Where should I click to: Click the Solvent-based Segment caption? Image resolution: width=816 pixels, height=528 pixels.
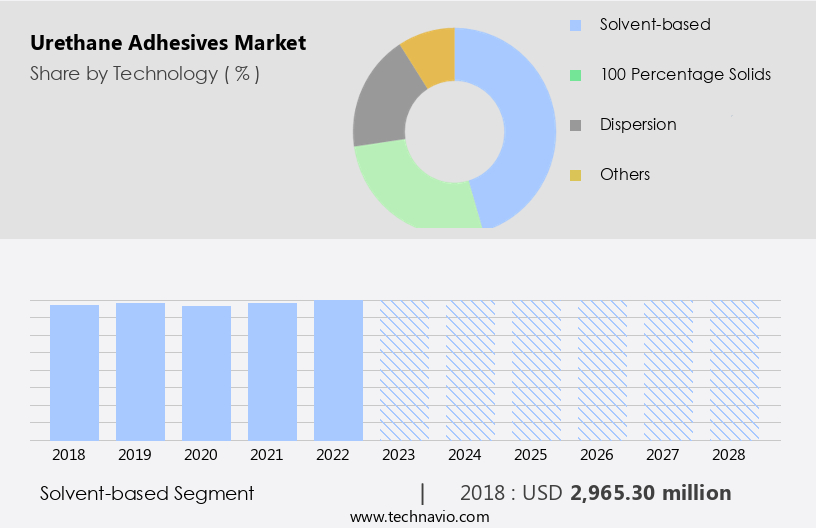tap(147, 493)
